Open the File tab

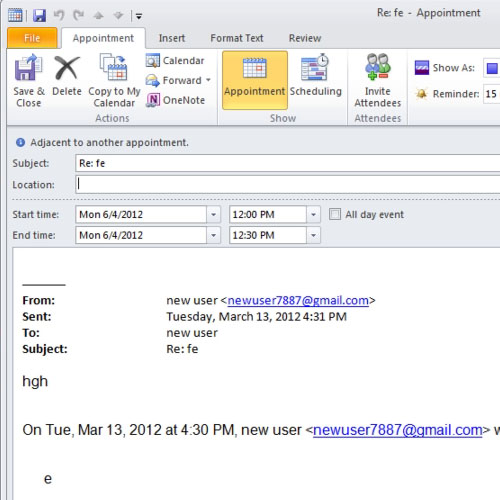[32, 38]
